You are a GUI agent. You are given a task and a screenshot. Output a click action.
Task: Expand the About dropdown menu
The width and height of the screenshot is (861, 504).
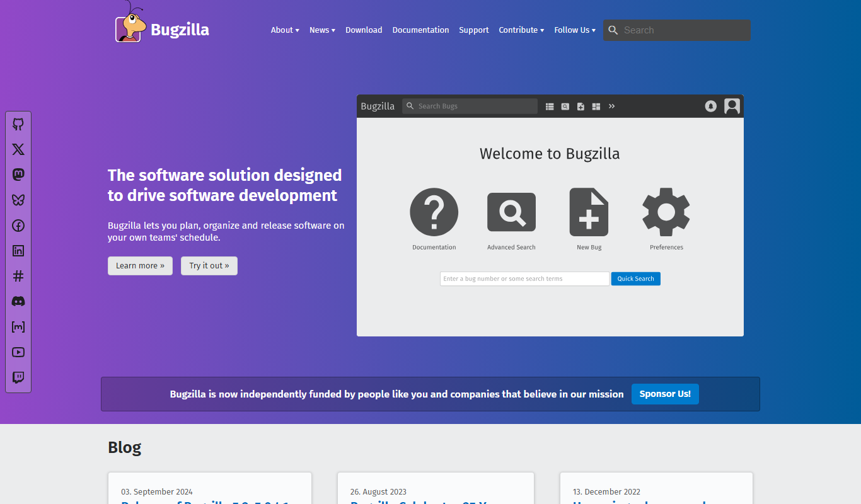point(285,30)
